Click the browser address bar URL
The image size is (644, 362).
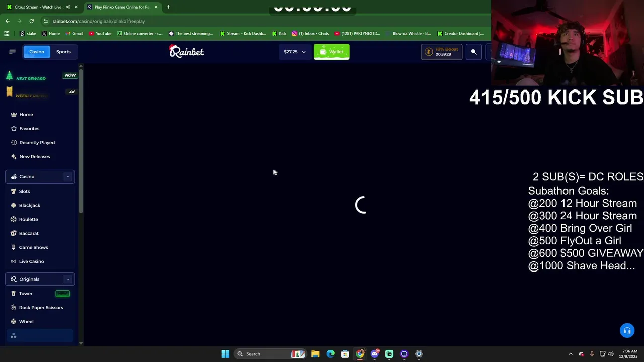[99, 21]
